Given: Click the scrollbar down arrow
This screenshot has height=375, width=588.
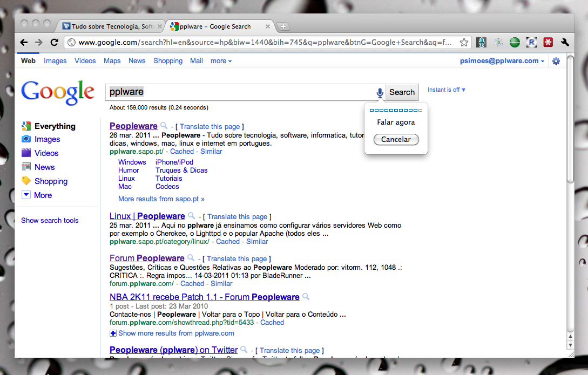Looking at the screenshot, I should (x=570, y=345).
